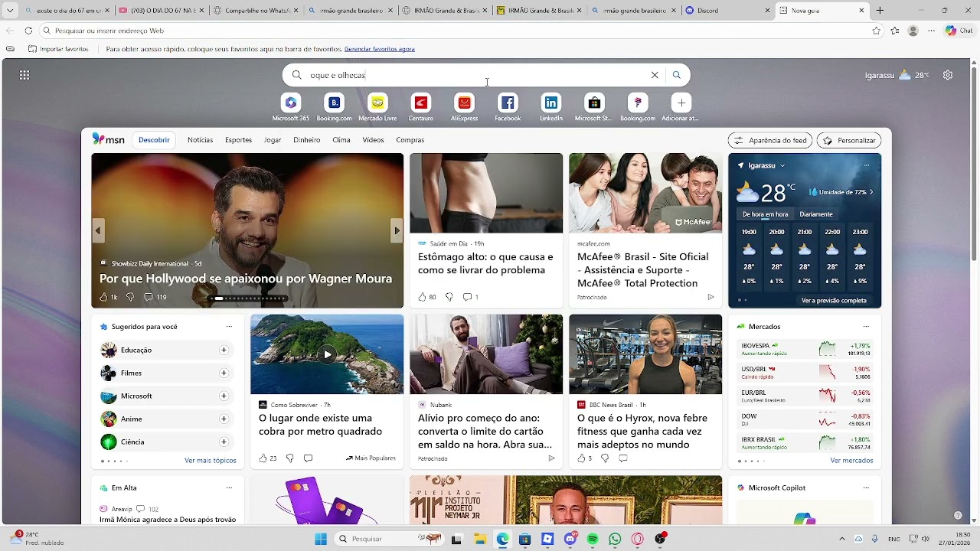Play the snake island video
This screenshot has width=980, height=551.
(x=327, y=354)
